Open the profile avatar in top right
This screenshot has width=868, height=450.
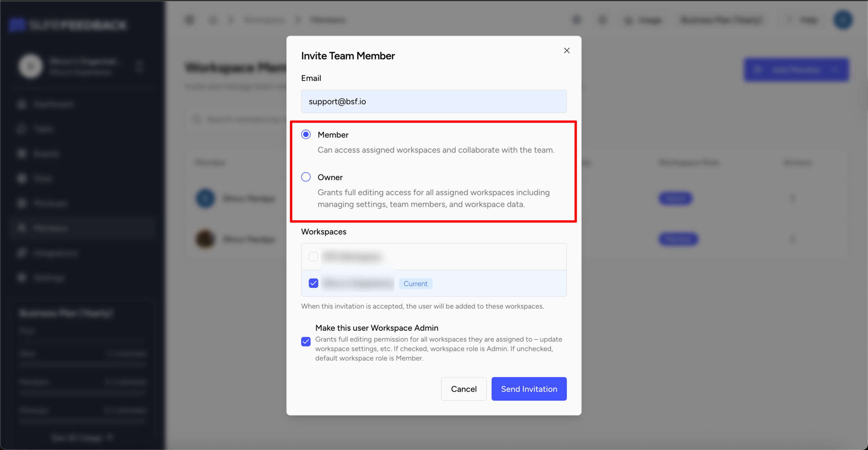[x=843, y=20]
